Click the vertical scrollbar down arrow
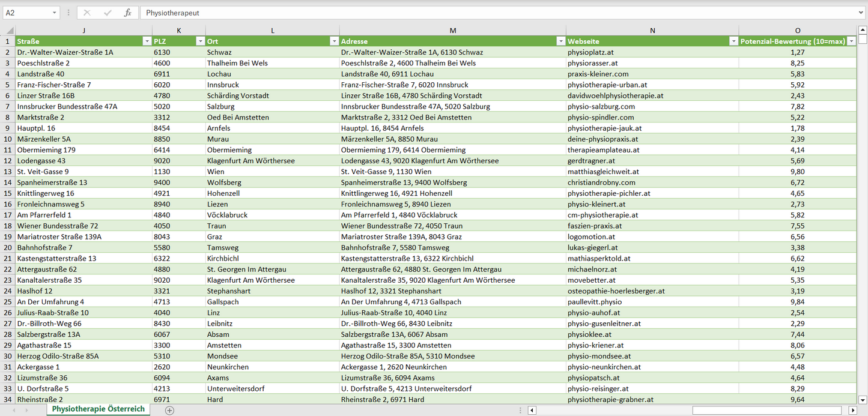The height and width of the screenshot is (416, 868). point(863,399)
